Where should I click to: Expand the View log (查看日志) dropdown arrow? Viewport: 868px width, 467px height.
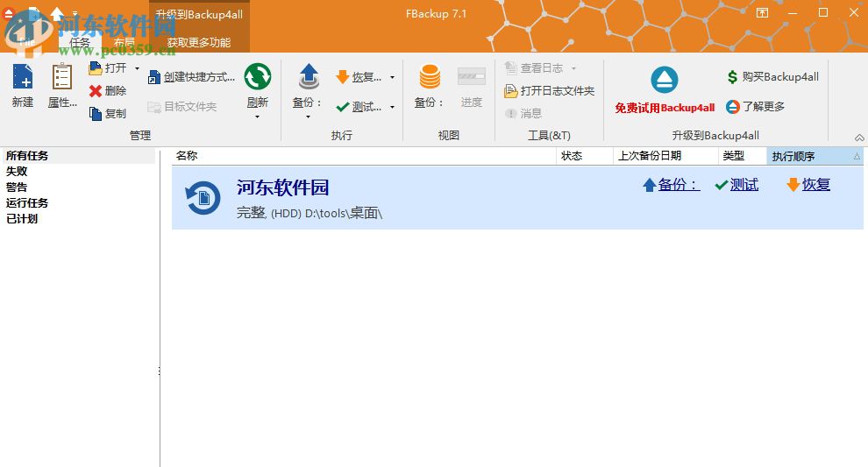click(573, 68)
